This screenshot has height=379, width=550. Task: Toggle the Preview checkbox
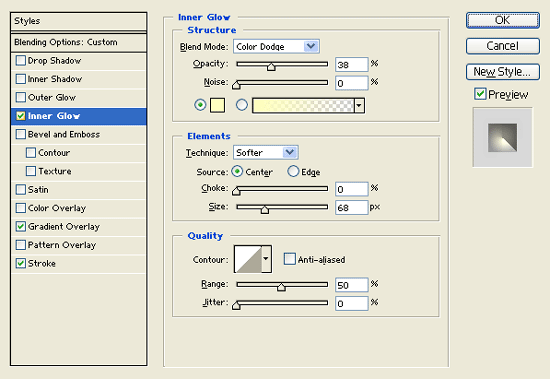480,94
